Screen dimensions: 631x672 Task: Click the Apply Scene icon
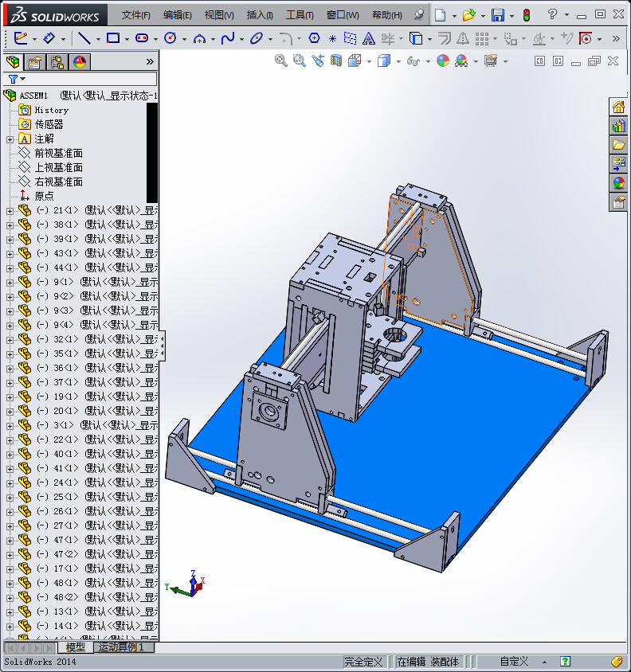click(461, 61)
